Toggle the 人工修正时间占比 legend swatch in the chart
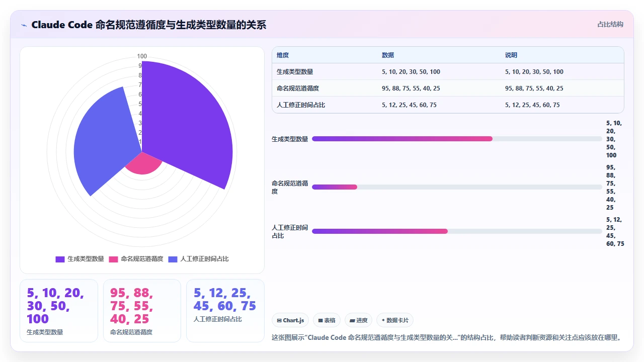This screenshot has width=644, height=362. coord(173,259)
